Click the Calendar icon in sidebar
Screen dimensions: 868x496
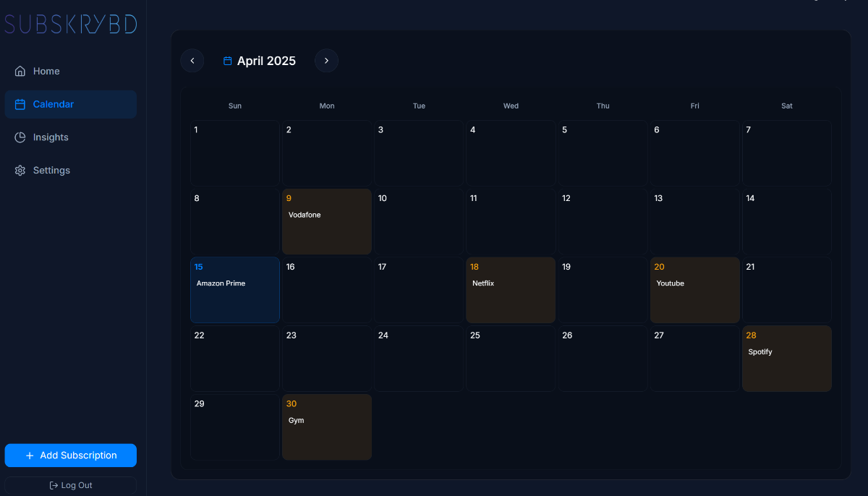pos(20,104)
